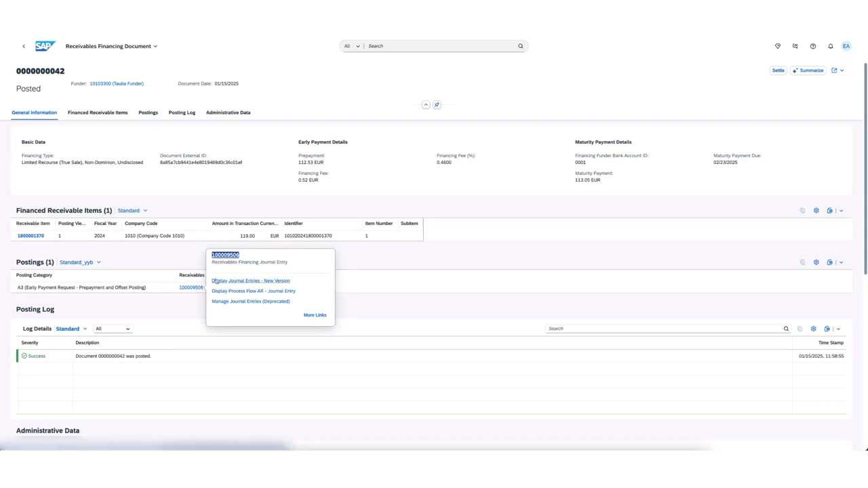Collapse the header with the up chevron
Screen dimensions: 868x488
tap(426, 104)
